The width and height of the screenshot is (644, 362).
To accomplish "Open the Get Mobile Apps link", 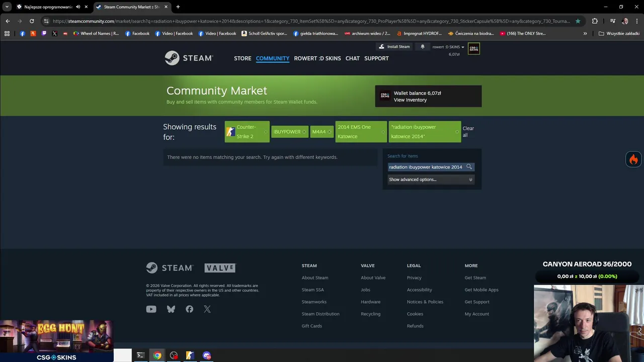I will click(x=481, y=290).
